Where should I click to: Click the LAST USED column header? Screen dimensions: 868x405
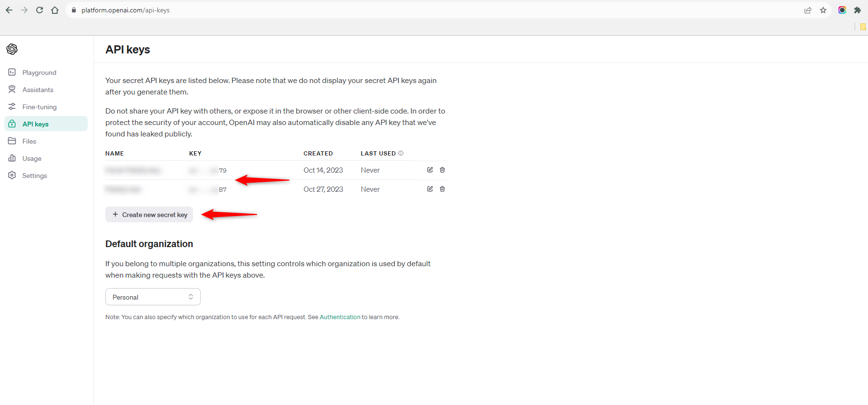(378, 154)
